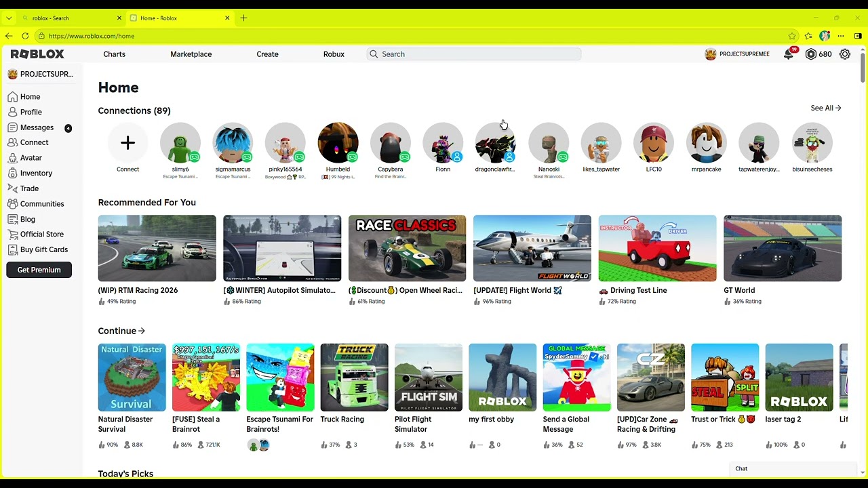Screen dimensions: 868x488
Task: Open a new browser tab
Action: tap(243, 18)
